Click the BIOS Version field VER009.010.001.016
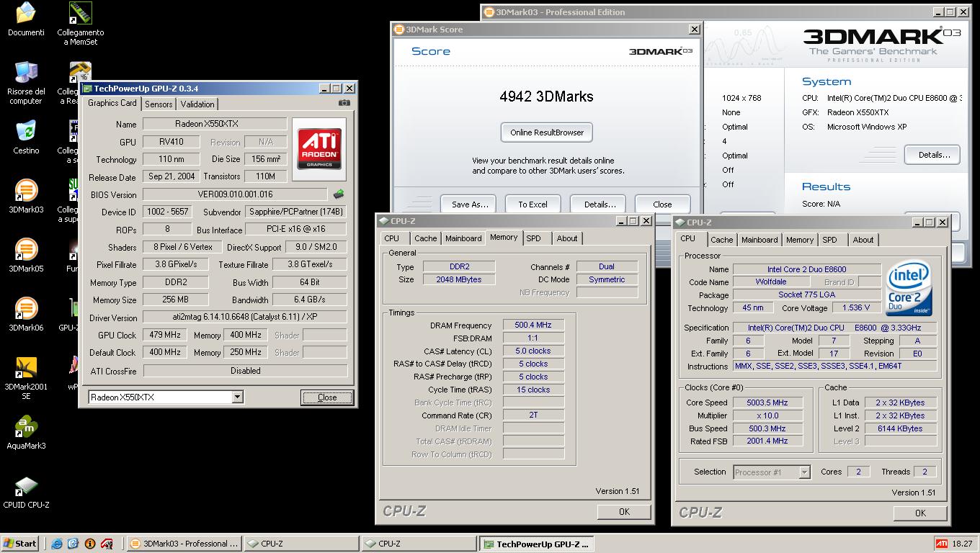The height and width of the screenshot is (553, 980). (x=235, y=194)
